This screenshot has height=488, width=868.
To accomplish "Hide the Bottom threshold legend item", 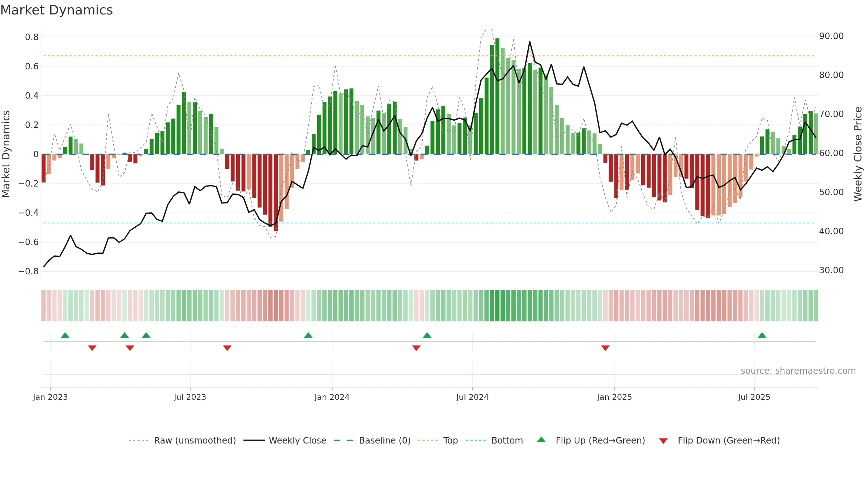I will [x=494, y=440].
